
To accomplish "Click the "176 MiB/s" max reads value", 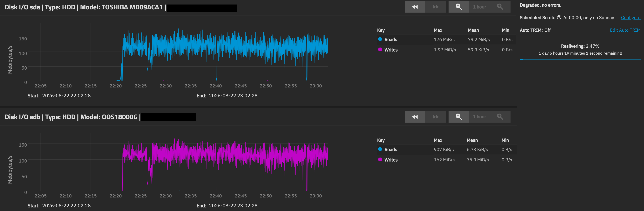I will [x=444, y=40].
